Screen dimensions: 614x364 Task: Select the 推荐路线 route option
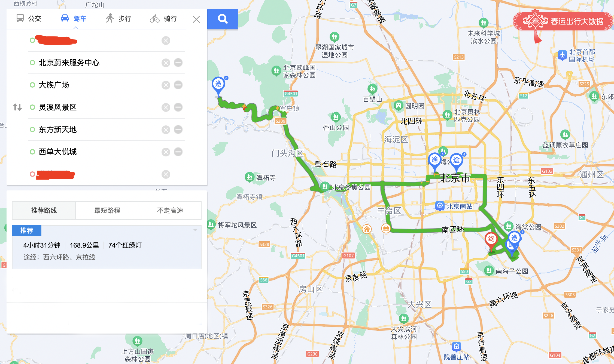[x=44, y=211]
